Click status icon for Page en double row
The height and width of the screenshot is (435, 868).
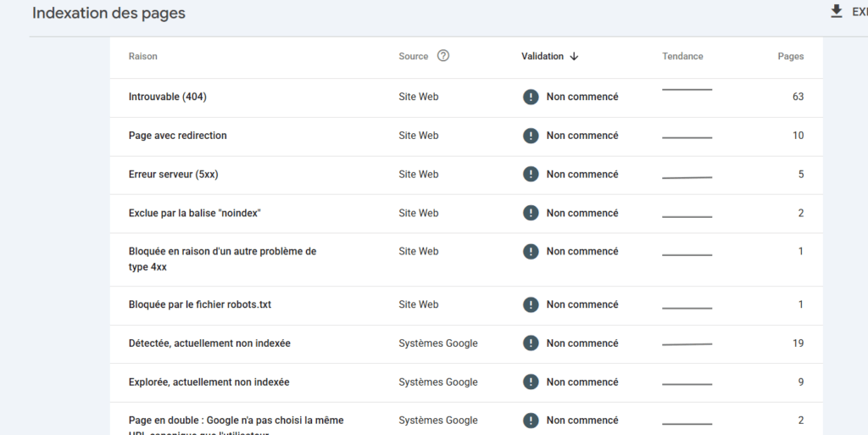point(531,420)
